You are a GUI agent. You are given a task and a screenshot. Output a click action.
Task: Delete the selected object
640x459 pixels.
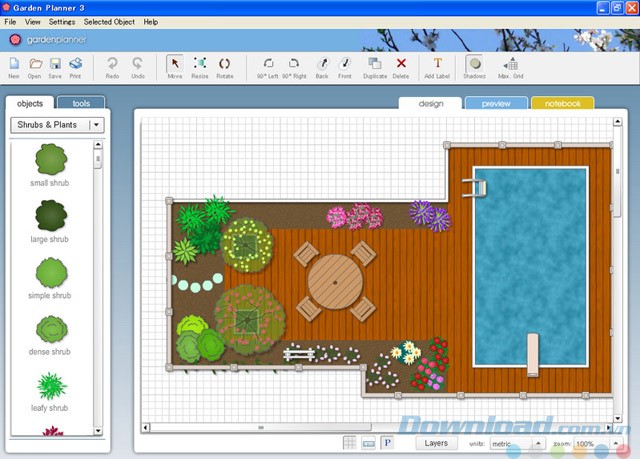tap(401, 67)
